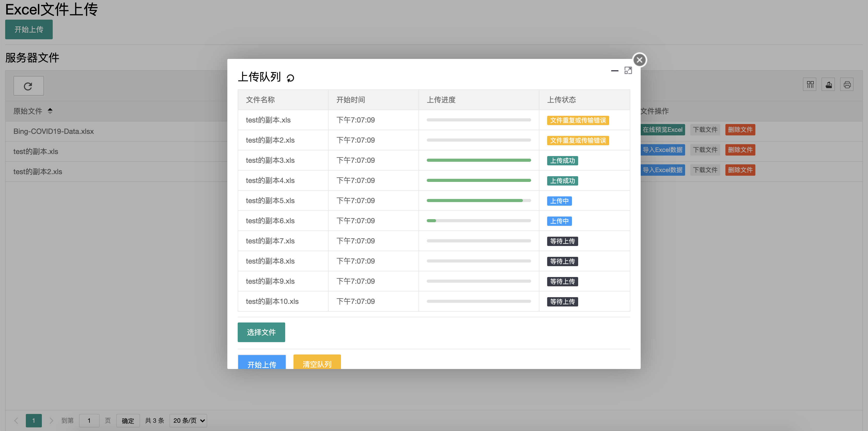Click the 选择文件 button
868x431 pixels.
tap(261, 332)
